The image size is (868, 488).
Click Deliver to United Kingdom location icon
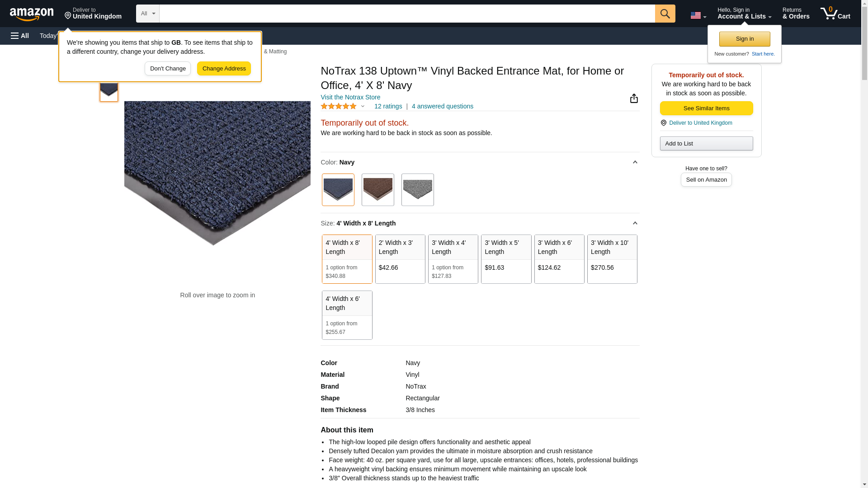pos(664,123)
